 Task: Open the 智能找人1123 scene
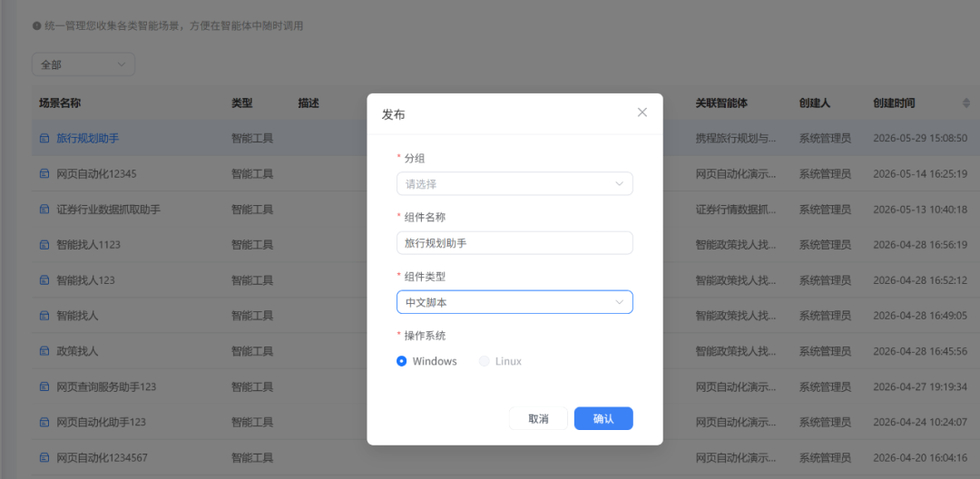(88, 245)
